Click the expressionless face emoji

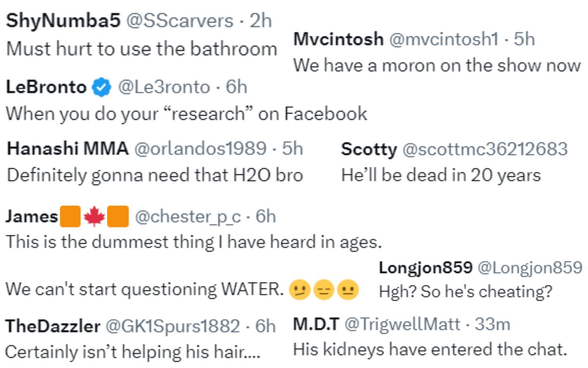[324, 290]
